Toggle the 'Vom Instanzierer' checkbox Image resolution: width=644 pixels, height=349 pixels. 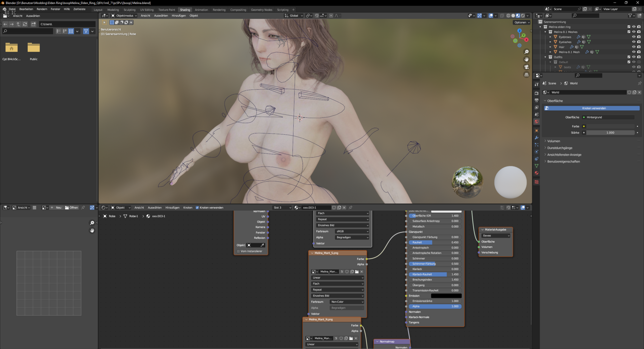click(238, 251)
